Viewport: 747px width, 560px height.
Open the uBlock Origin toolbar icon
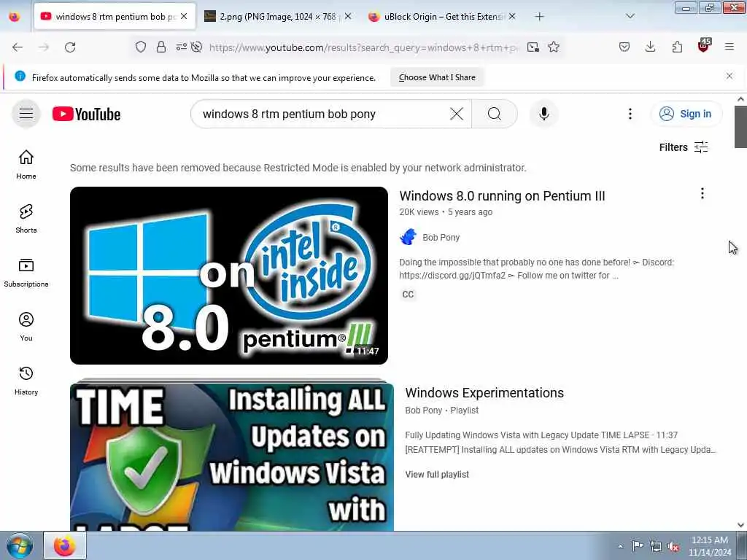click(704, 46)
